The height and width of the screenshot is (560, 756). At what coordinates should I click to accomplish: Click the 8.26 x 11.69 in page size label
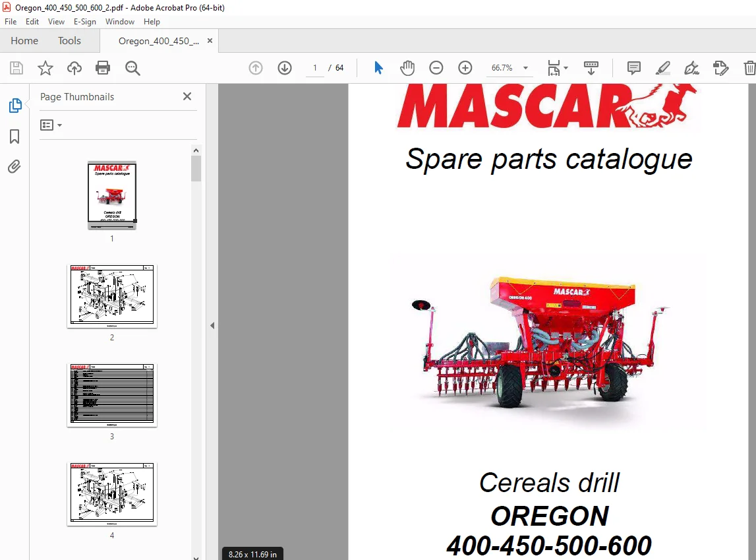click(252, 554)
